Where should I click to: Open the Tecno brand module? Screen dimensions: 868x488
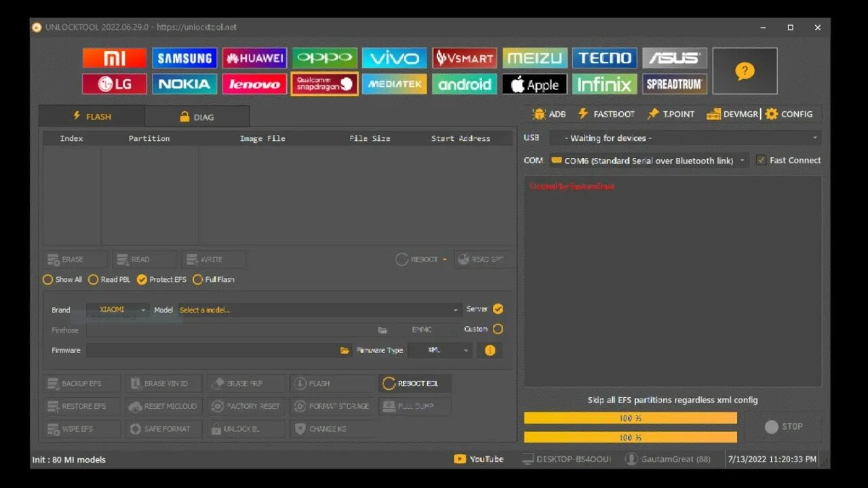604,58
